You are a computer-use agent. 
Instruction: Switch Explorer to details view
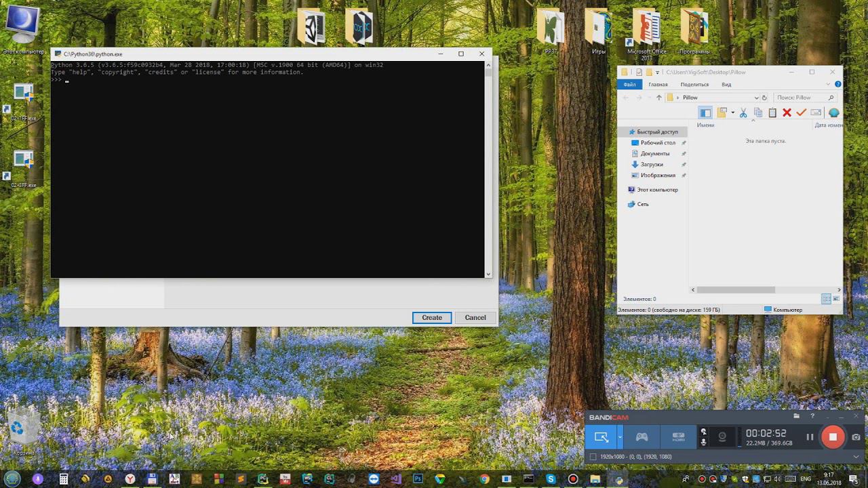[826, 299]
